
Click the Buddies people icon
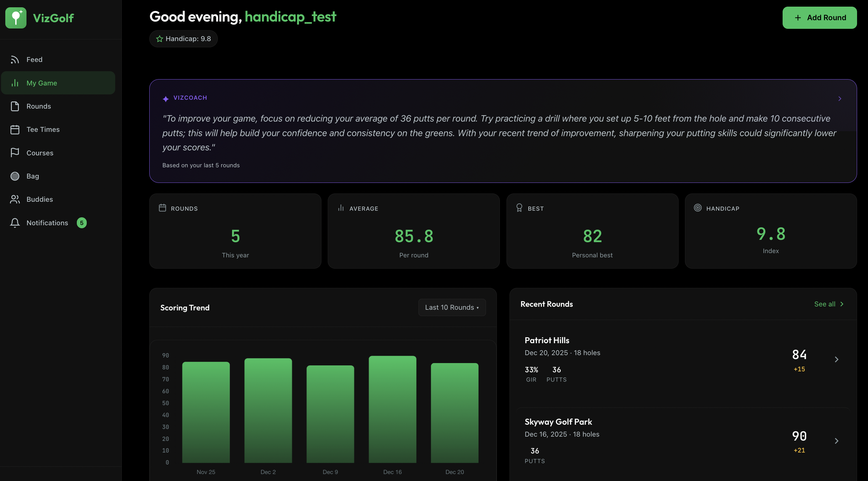(15, 199)
